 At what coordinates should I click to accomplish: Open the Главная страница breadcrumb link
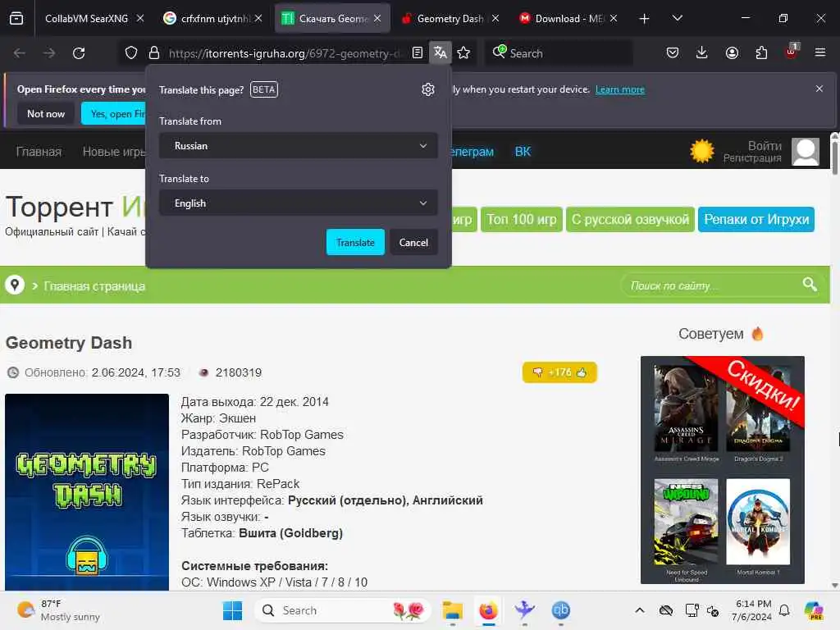coord(94,286)
